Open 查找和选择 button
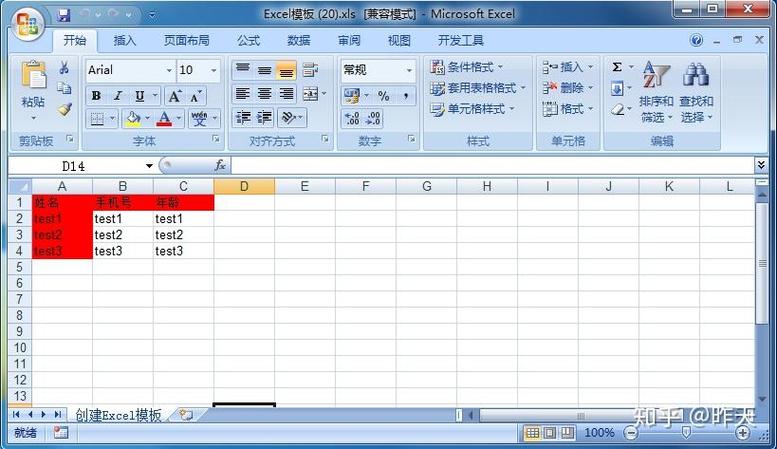Image resolution: width=777 pixels, height=449 pixels. pyautogui.click(x=696, y=92)
